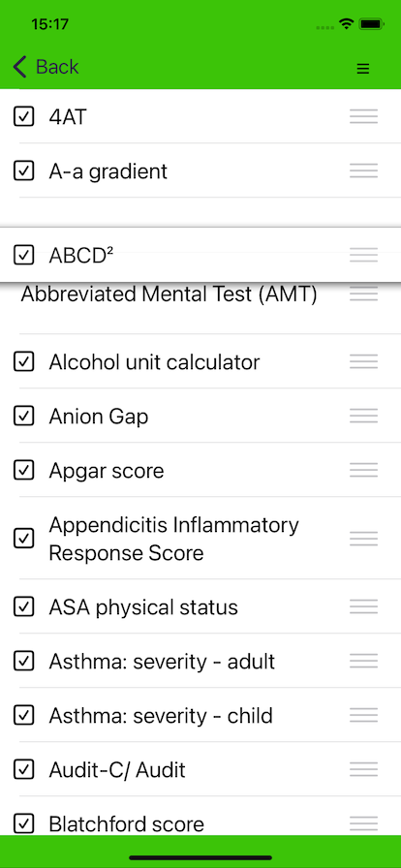Uncheck the 4AT checkbox
Image resolution: width=401 pixels, height=868 pixels.
(x=24, y=116)
